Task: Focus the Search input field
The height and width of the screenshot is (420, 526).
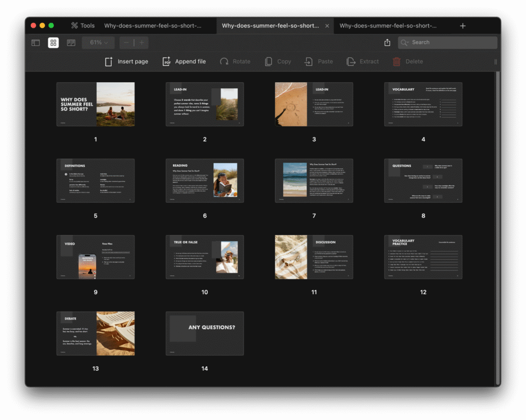Action: pyautogui.click(x=452, y=43)
